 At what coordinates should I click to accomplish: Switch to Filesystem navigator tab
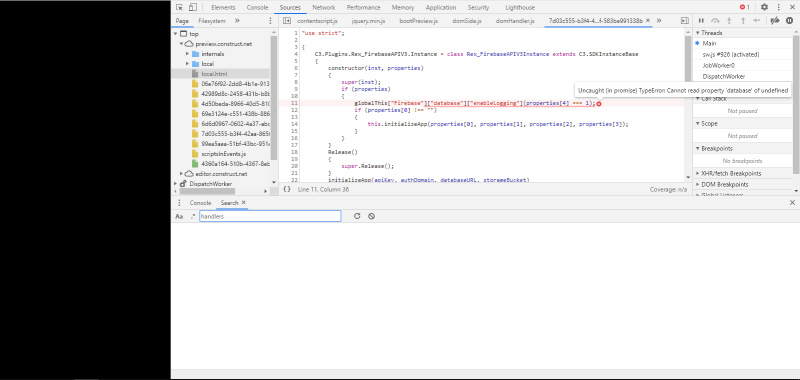pyautogui.click(x=212, y=21)
